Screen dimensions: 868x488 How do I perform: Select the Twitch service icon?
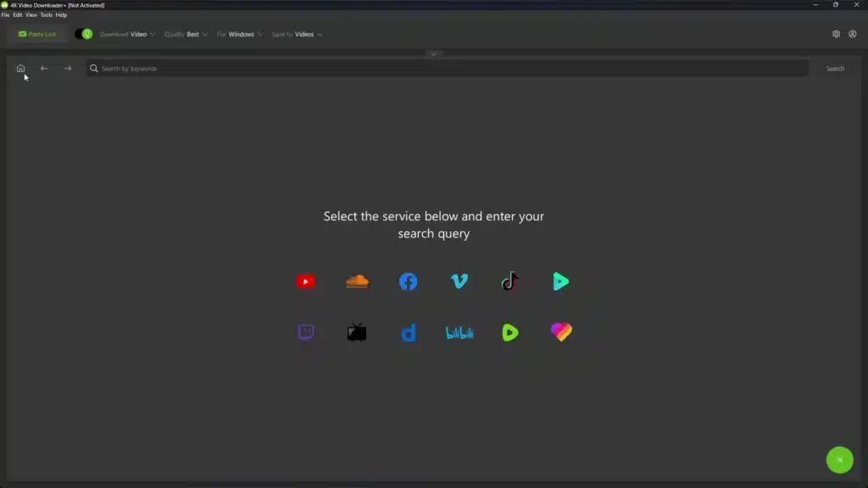(306, 332)
